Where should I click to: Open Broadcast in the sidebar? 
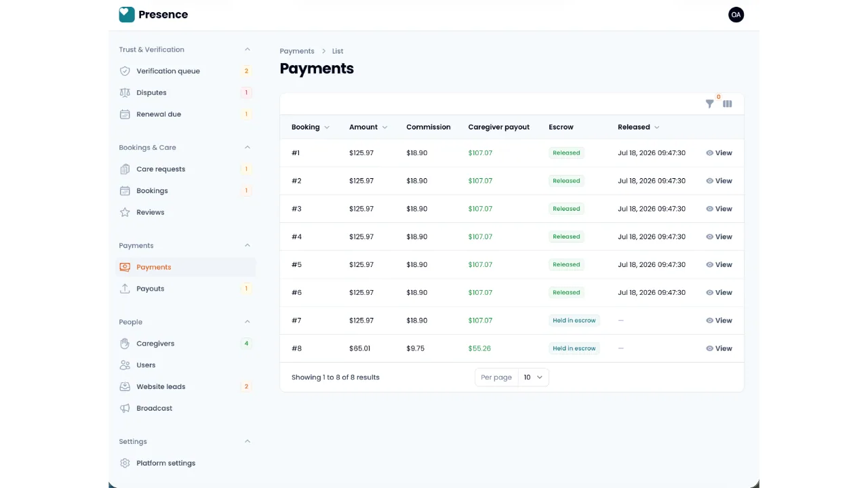[x=186, y=409]
